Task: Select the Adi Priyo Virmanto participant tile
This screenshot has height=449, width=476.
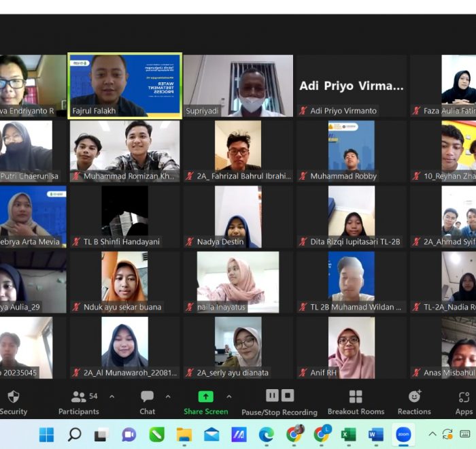Action: click(352, 86)
